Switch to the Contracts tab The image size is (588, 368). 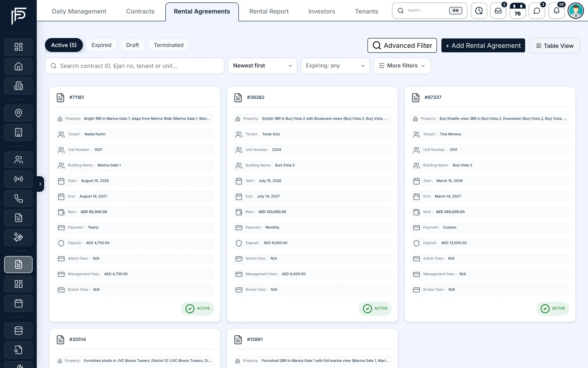140,11
